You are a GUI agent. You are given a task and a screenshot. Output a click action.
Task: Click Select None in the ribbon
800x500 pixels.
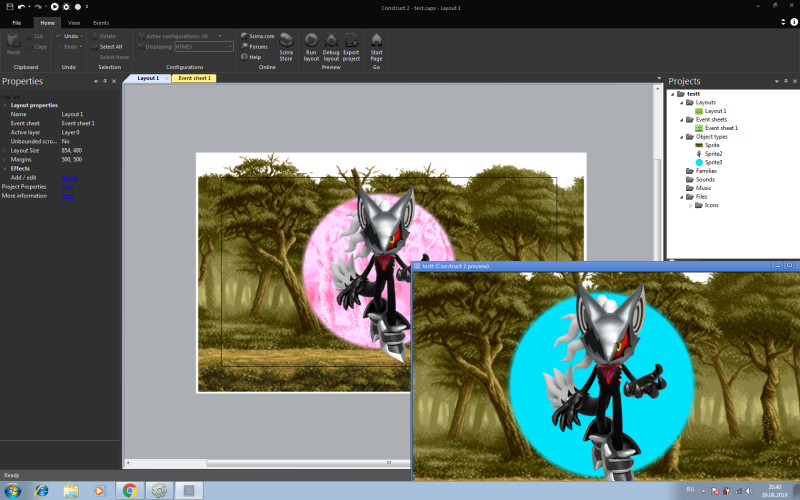tap(110, 57)
